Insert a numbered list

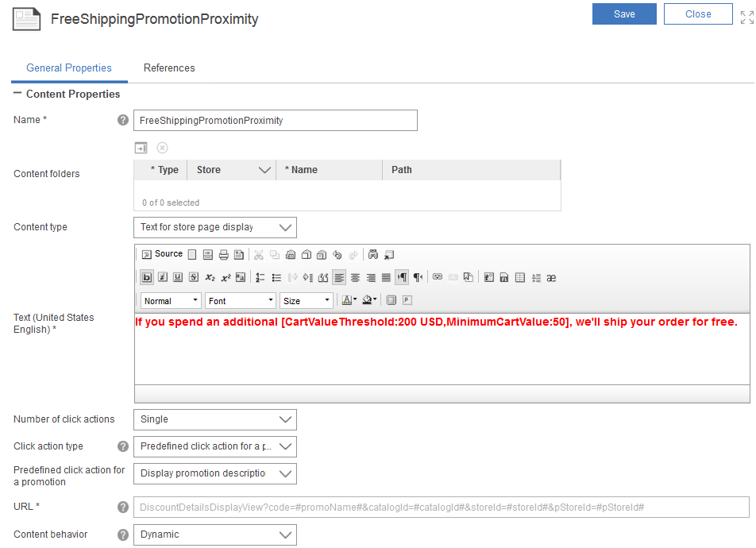(x=260, y=277)
